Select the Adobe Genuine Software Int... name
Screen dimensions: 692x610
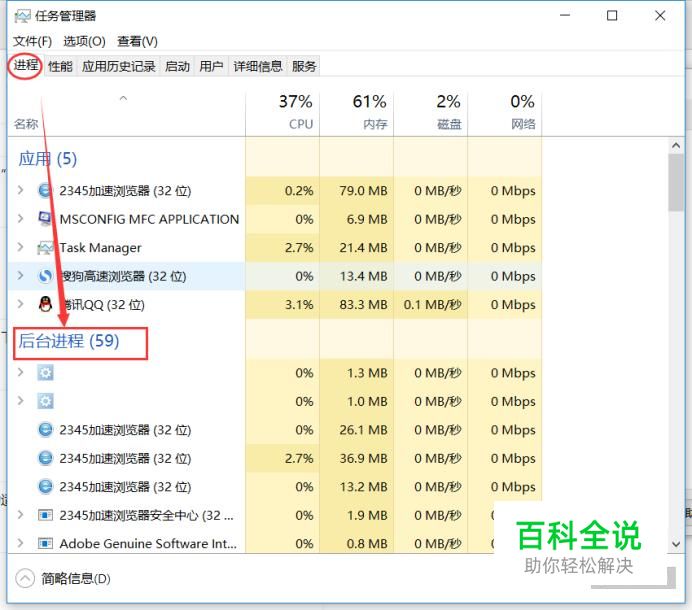click(x=148, y=544)
